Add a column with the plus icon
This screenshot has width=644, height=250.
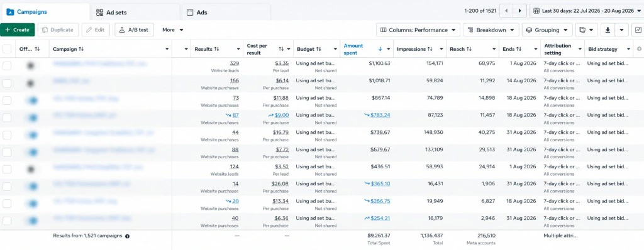coord(639,49)
